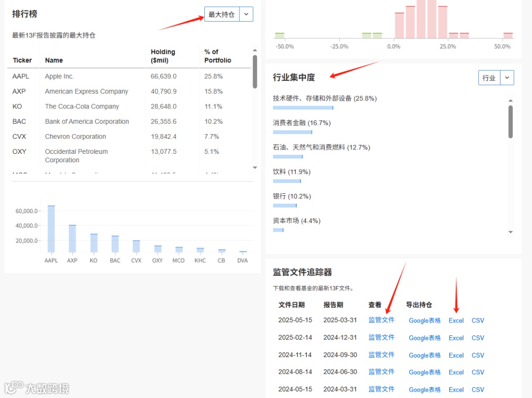Click Bank of America Corporation name
The image size is (532, 398).
click(87, 121)
